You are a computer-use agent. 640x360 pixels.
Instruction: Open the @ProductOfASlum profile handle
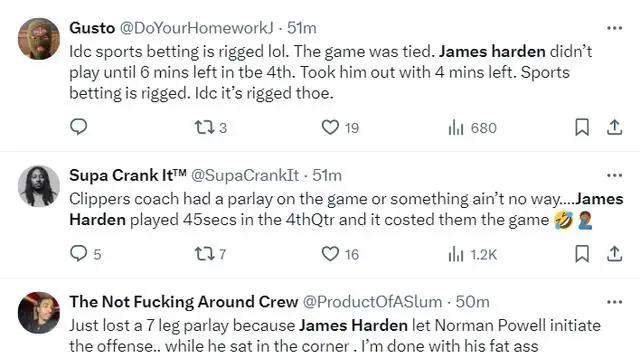pos(372,302)
